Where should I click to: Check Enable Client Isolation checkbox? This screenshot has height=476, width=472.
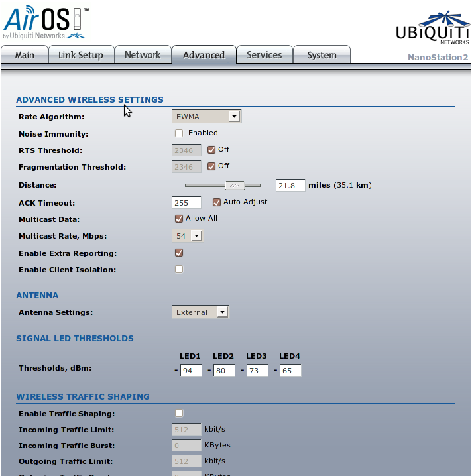[179, 269]
